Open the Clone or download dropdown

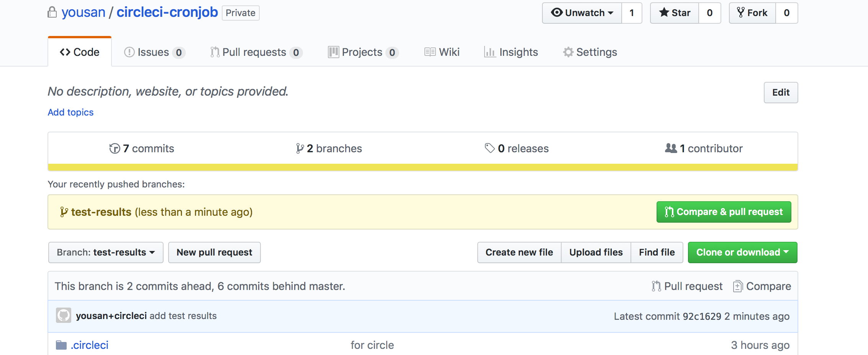(742, 252)
